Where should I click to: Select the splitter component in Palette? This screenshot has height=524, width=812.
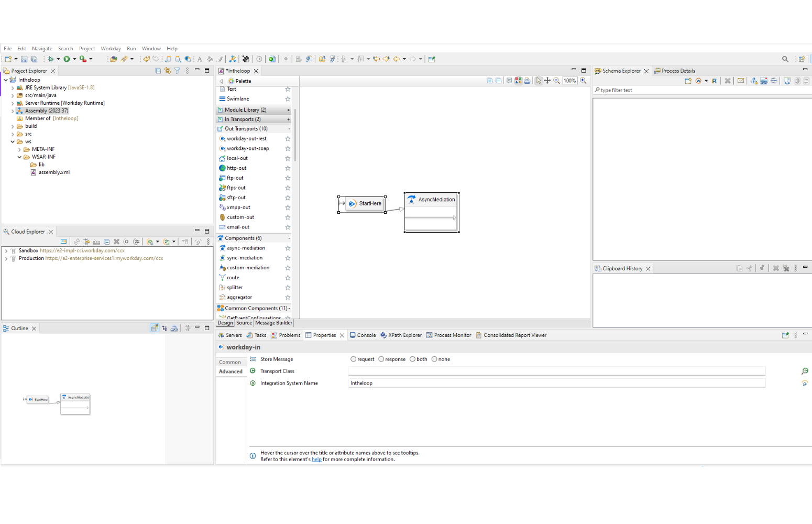pyautogui.click(x=234, y=287)
